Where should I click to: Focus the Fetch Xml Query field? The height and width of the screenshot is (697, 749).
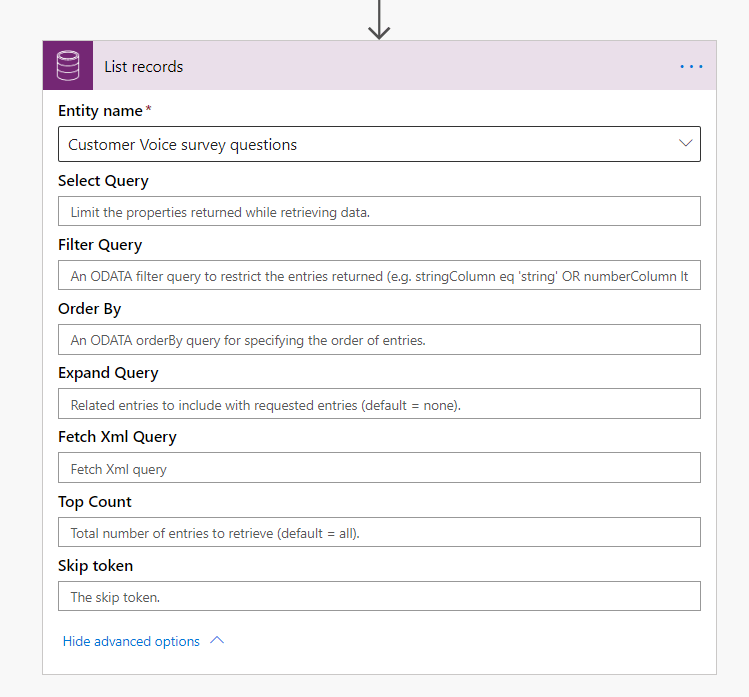(379, 468)
